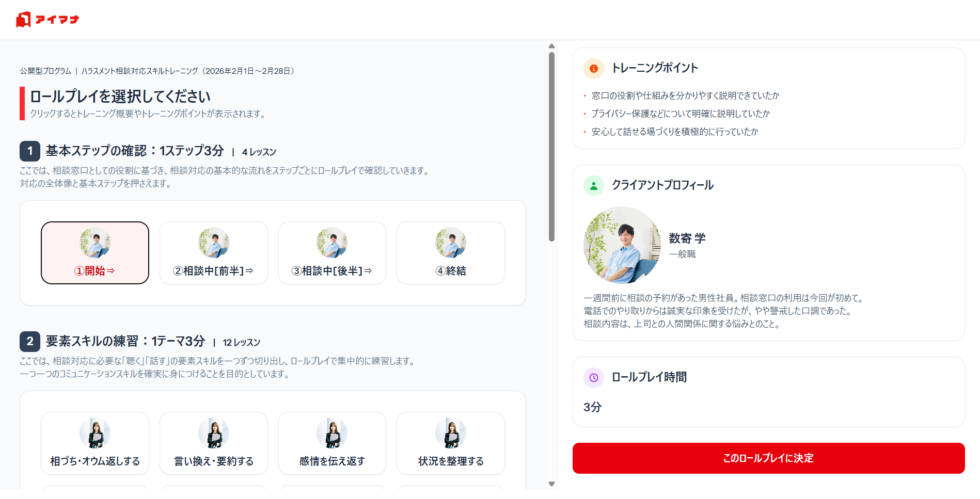Click the left panel scrollbar thumb
This screenshot has height=499, width=980.
(x=551, y=147)
